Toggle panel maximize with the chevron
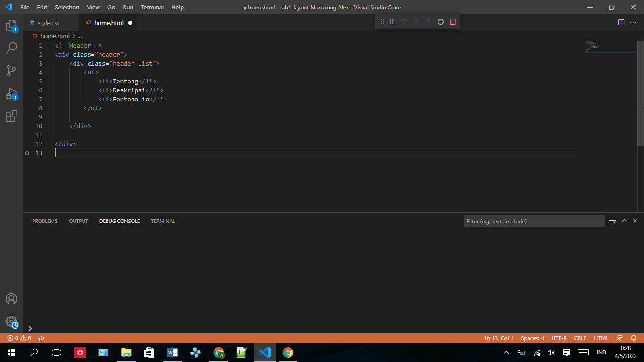 coord(624,221)
